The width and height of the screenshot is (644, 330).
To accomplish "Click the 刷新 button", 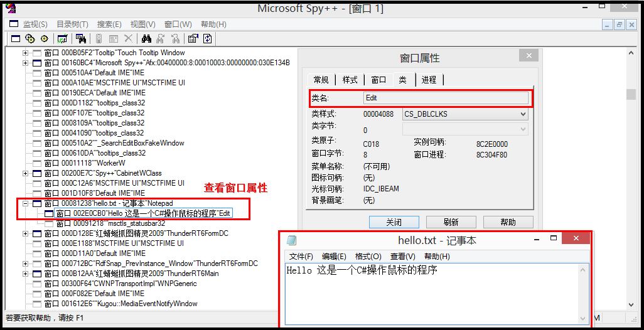I will click(451, 223).
